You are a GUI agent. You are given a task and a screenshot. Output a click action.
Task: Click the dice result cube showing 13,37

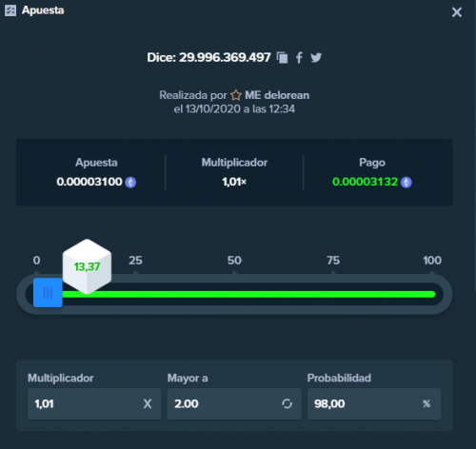coord(87,266)
